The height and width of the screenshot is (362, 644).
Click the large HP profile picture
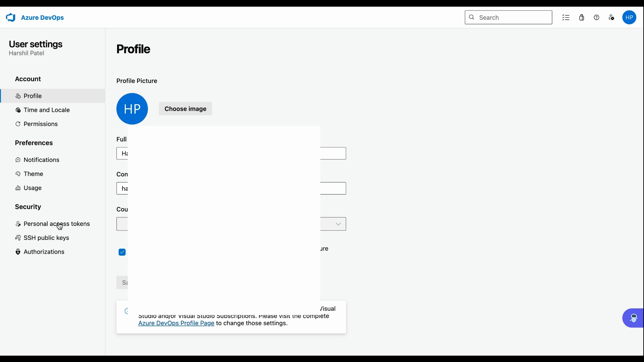click(x=132, y=109)
